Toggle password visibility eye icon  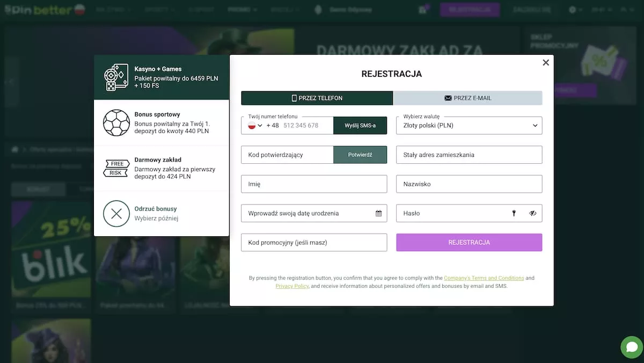[532, 213]
